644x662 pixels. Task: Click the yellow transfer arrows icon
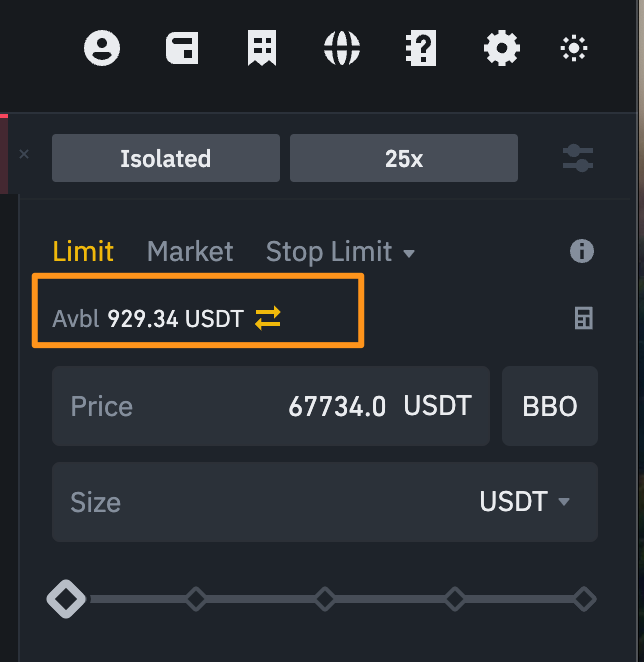pos(268,318)
